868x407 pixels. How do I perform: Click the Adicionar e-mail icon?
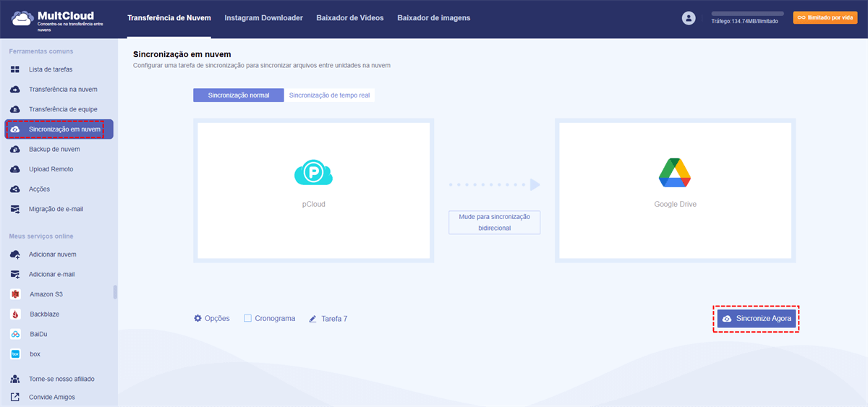tap(15, 274)
